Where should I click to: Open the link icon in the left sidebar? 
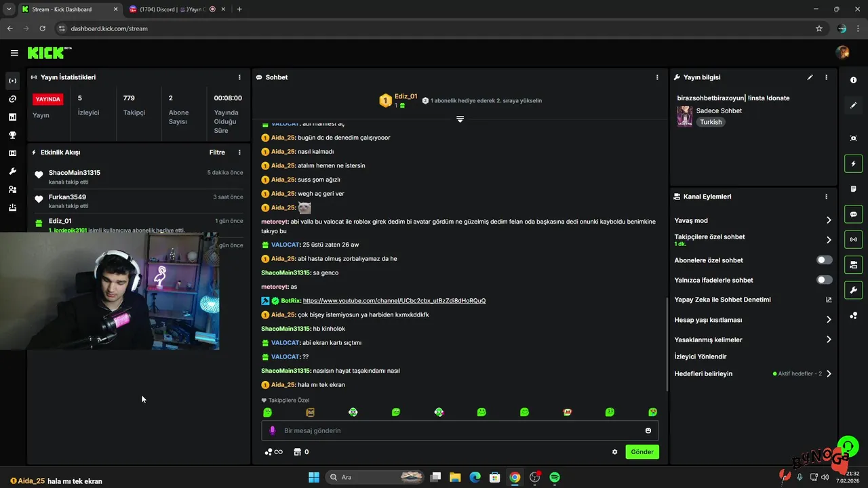click(12, 99)
